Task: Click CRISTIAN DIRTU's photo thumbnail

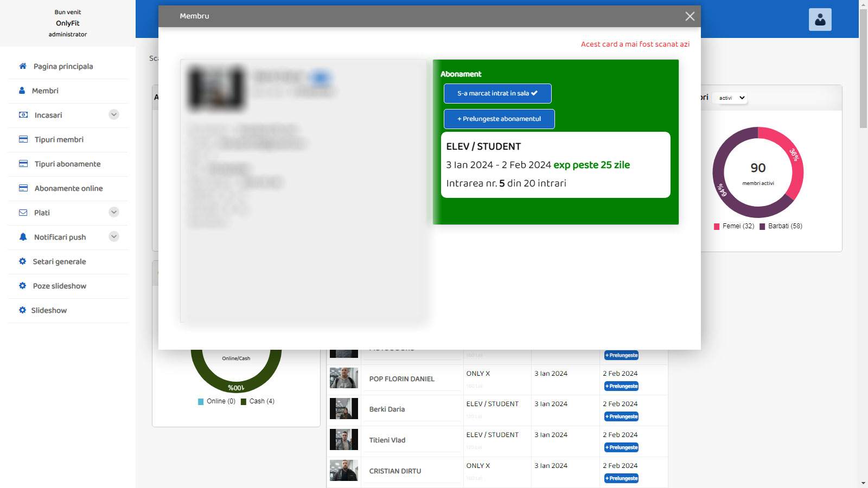Action: pos(344,471)
